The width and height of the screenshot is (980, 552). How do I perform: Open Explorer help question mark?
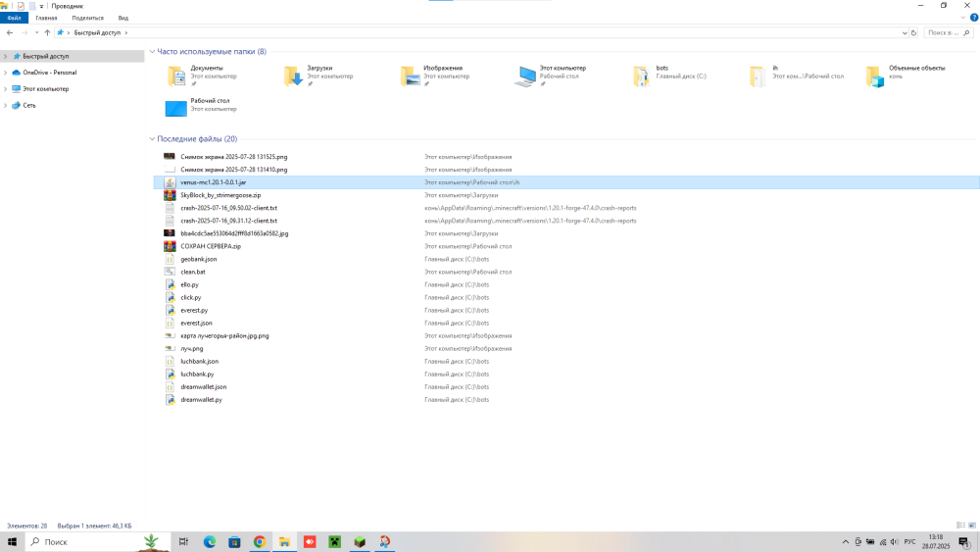pyautogui.click(x=974, y=18)
